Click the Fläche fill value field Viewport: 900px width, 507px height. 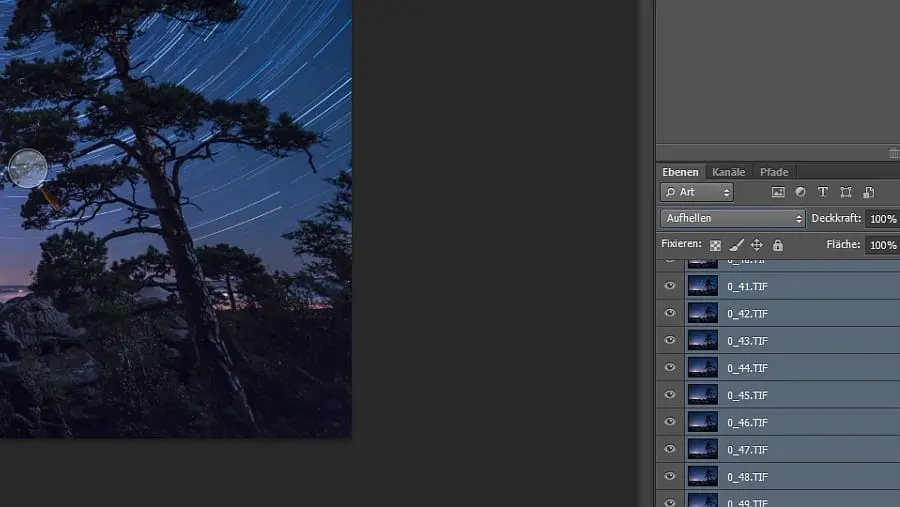point(882,245)
